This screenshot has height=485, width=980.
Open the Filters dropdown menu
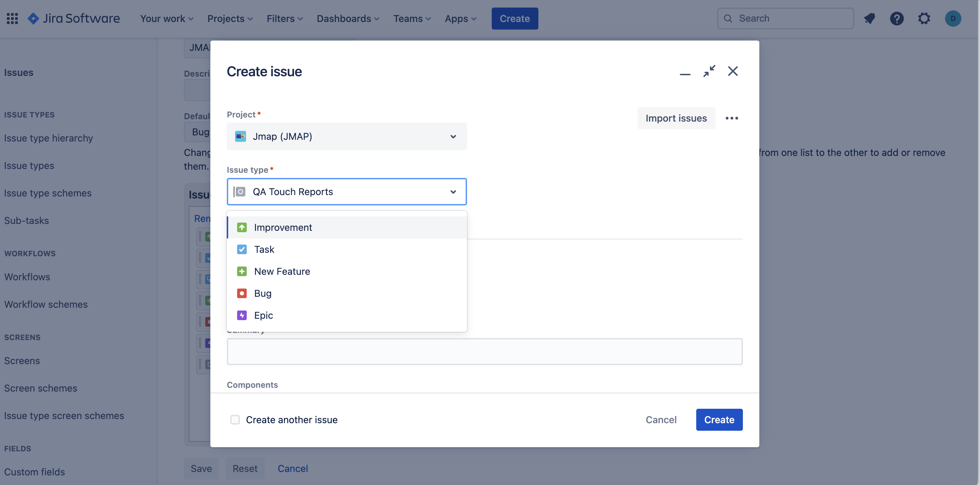284,18
